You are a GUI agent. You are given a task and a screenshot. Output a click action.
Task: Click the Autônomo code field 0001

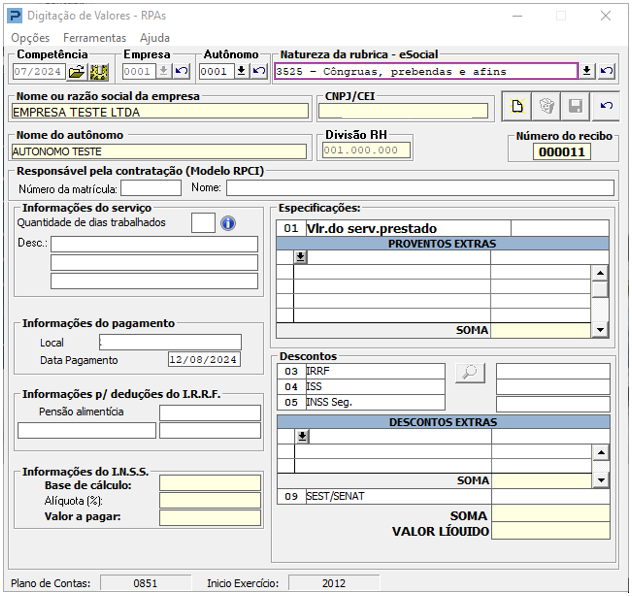pos(216,72)
